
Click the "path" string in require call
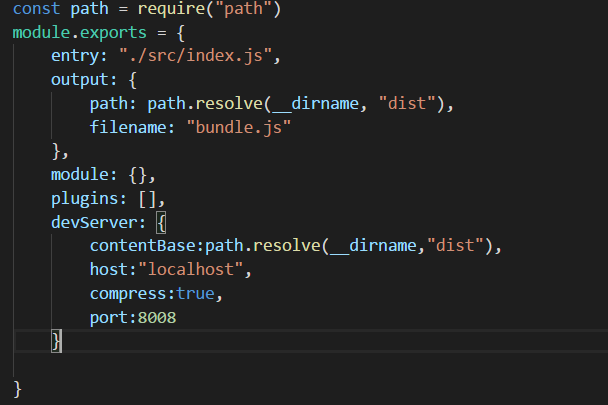[244, 9]
